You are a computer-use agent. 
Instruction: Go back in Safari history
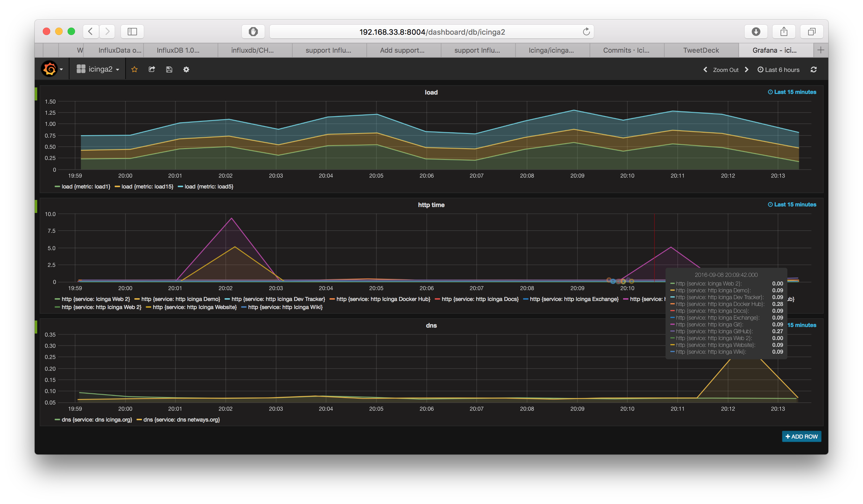(x=91, y=32)
